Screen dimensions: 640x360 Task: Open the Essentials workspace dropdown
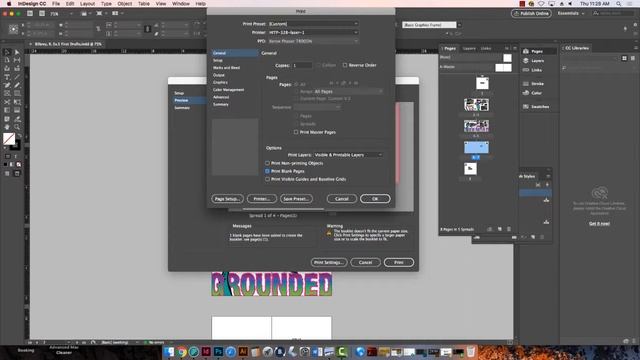(x=571, y=13)
